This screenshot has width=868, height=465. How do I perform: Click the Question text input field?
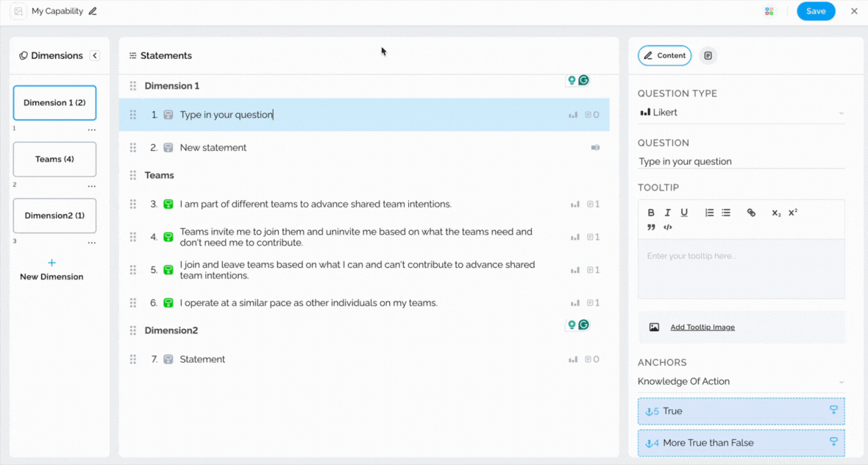point(741,162)
